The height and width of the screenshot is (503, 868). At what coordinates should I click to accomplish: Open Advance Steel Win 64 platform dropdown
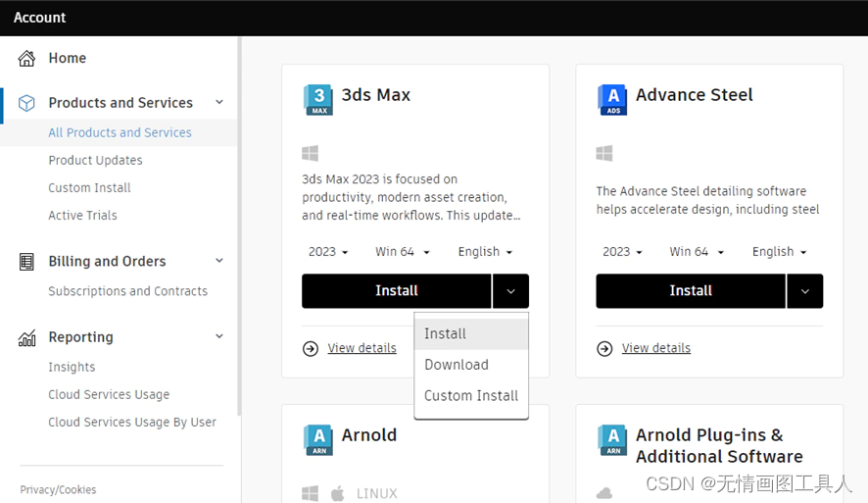697,252
